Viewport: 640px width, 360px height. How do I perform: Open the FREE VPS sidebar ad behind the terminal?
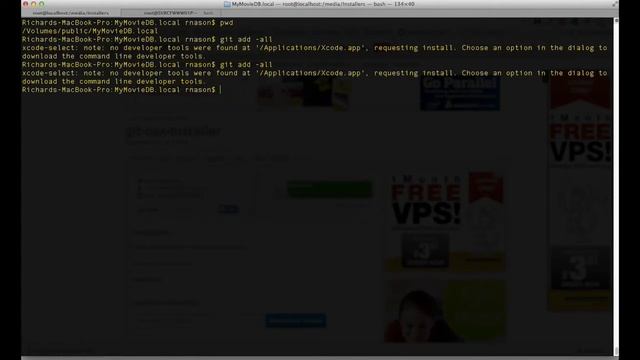[580, 194]
